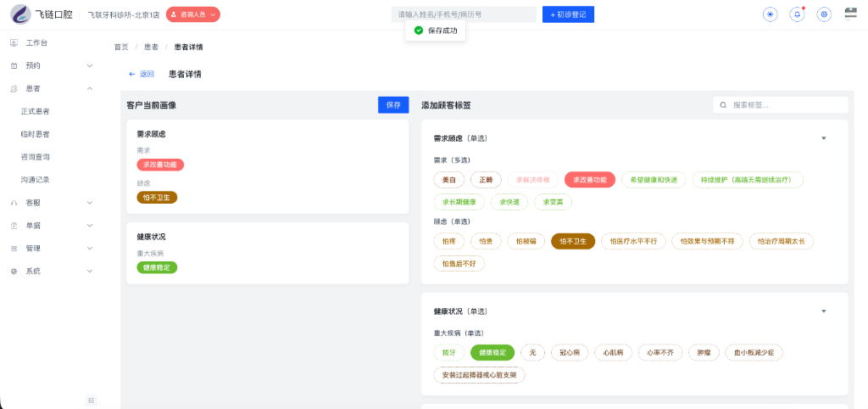Expand the 预约 sidebar menu chevron
The height and width of the screenshot is (409, 868).
click(90, 65)
